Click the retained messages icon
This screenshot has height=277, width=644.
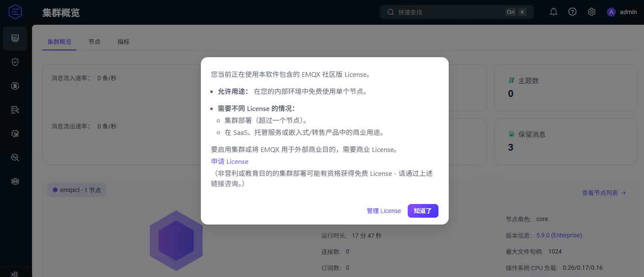(x=511, y=134)
